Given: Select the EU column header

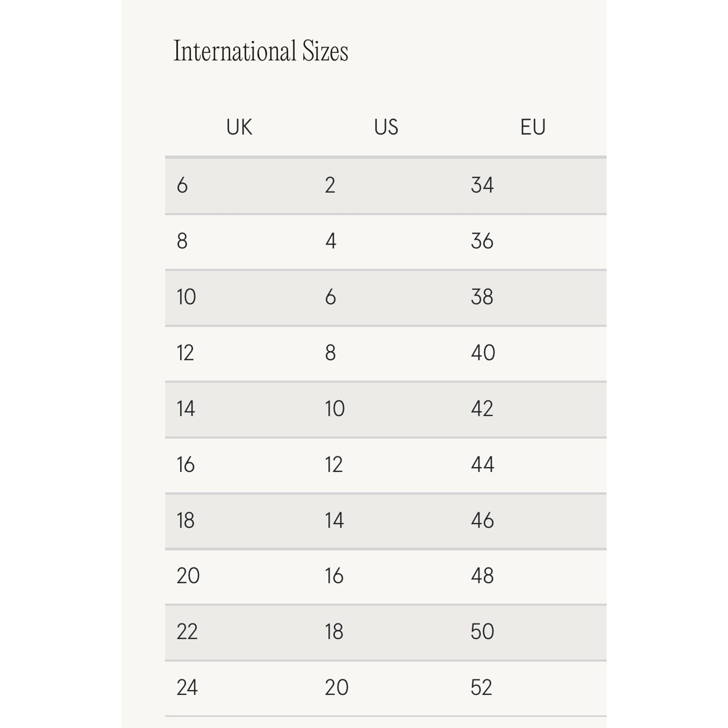Looking at the screenshot, I should pyautogui.click(x=533, y=127).
